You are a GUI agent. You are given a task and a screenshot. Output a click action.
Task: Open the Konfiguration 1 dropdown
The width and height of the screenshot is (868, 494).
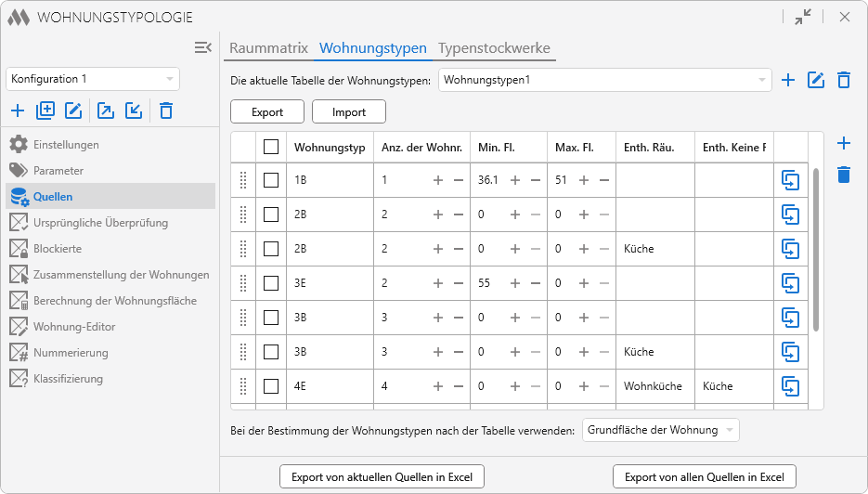[x=93, y=79]
